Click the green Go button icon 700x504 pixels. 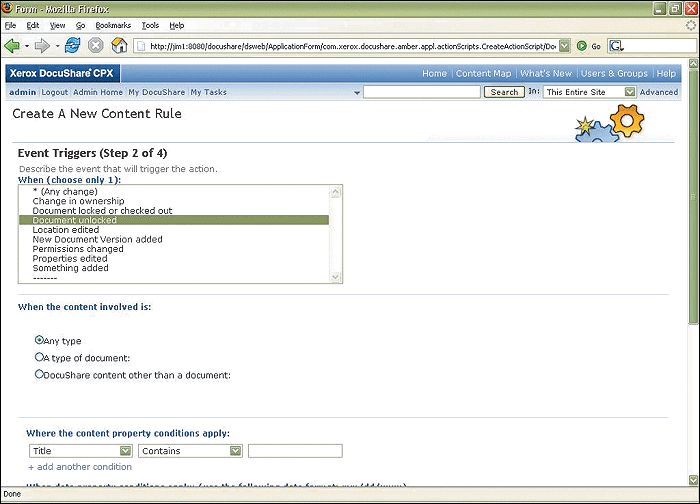[581, 46]
